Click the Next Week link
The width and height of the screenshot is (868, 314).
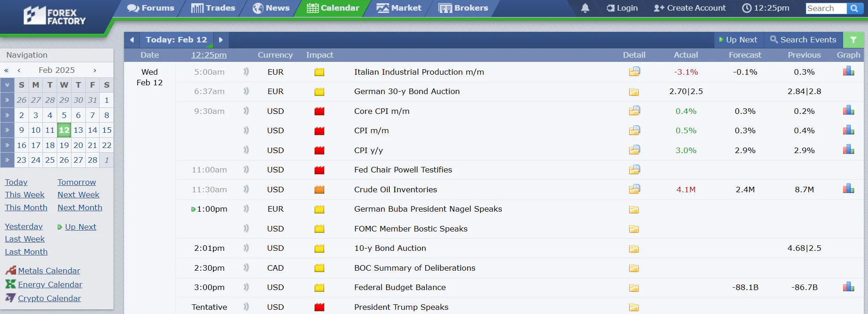coord(78,195)
